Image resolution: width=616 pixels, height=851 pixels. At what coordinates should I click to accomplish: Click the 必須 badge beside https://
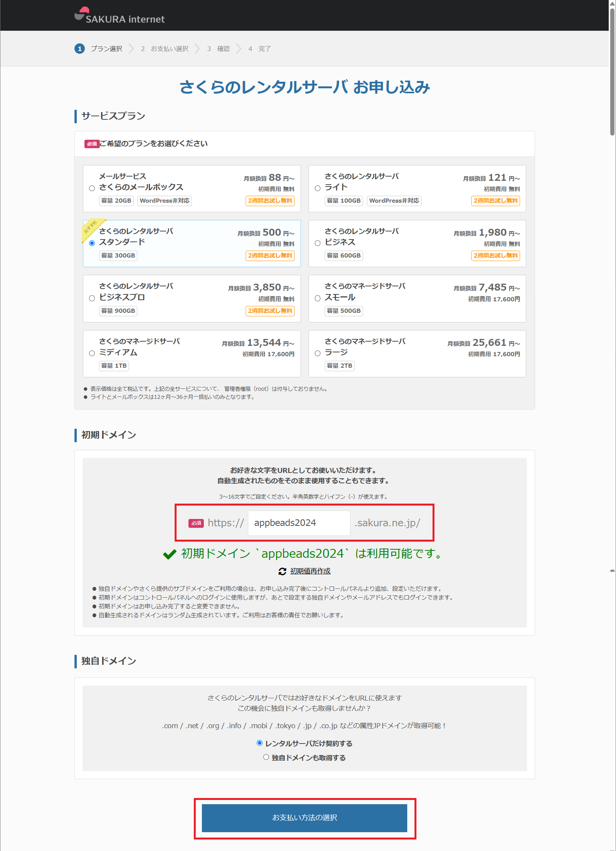coord(196,523)
